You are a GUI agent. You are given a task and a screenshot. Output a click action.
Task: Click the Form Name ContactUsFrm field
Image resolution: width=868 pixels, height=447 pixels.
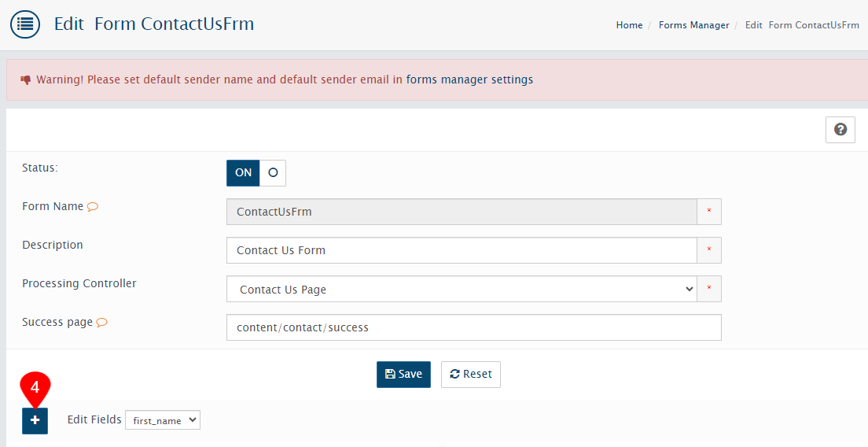point(461,212)
